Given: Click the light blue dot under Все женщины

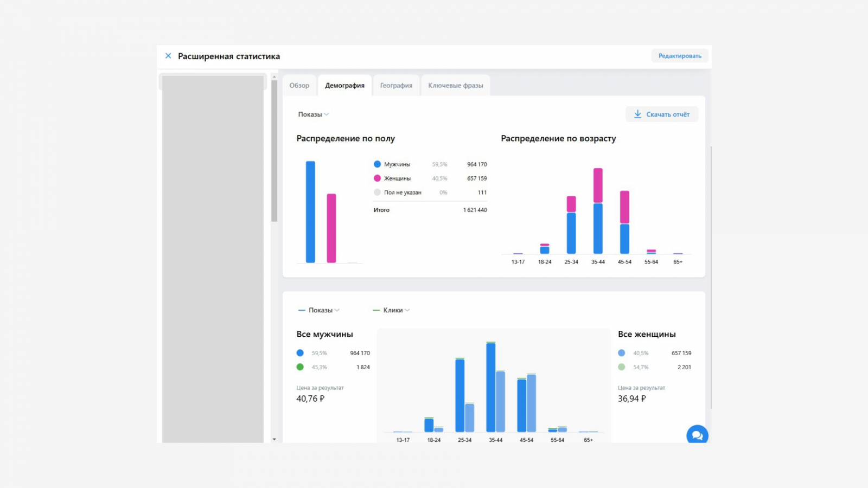Looking at the screenshot, I should [x=622, y=353].
